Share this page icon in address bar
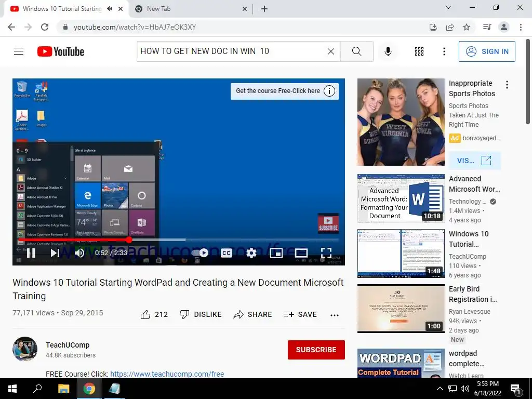 tap(450, 27)
